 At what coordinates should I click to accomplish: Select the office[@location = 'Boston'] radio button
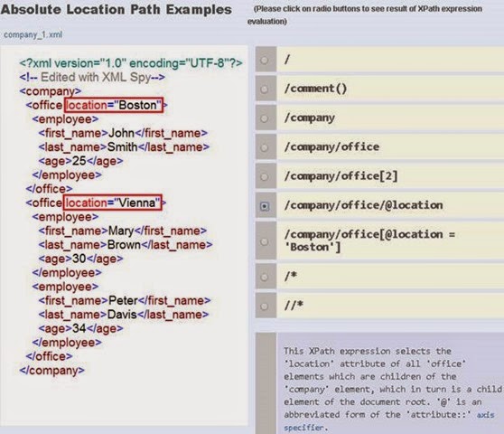[265, 241]
